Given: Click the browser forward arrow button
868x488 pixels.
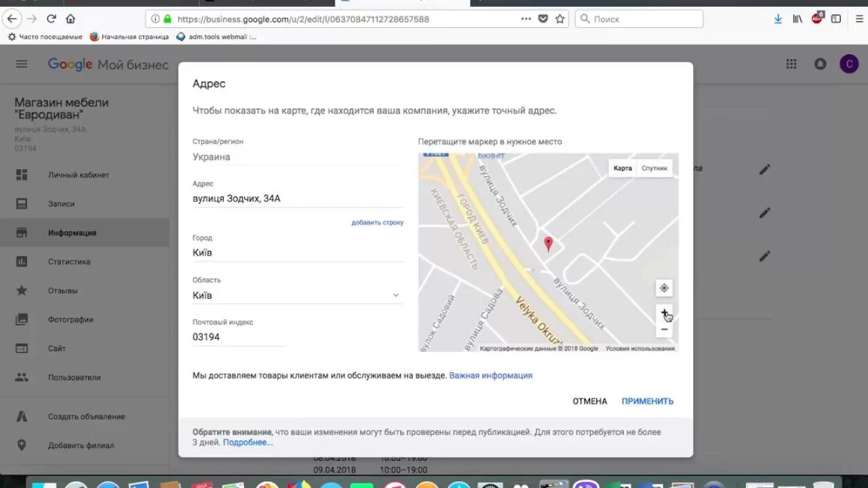Looking at the screenshot, I should (31, 19).
